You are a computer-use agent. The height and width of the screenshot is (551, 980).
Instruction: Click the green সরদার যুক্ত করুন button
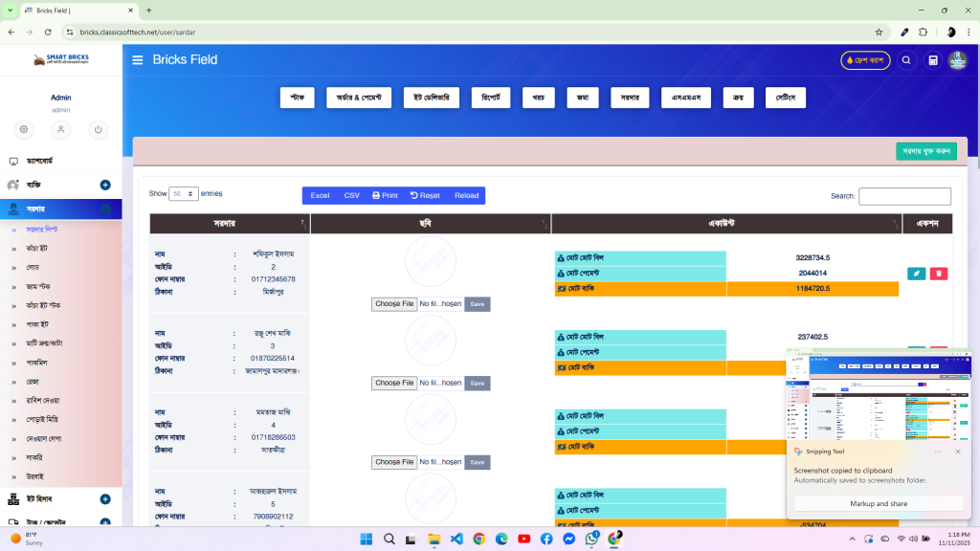click(924, 151)
